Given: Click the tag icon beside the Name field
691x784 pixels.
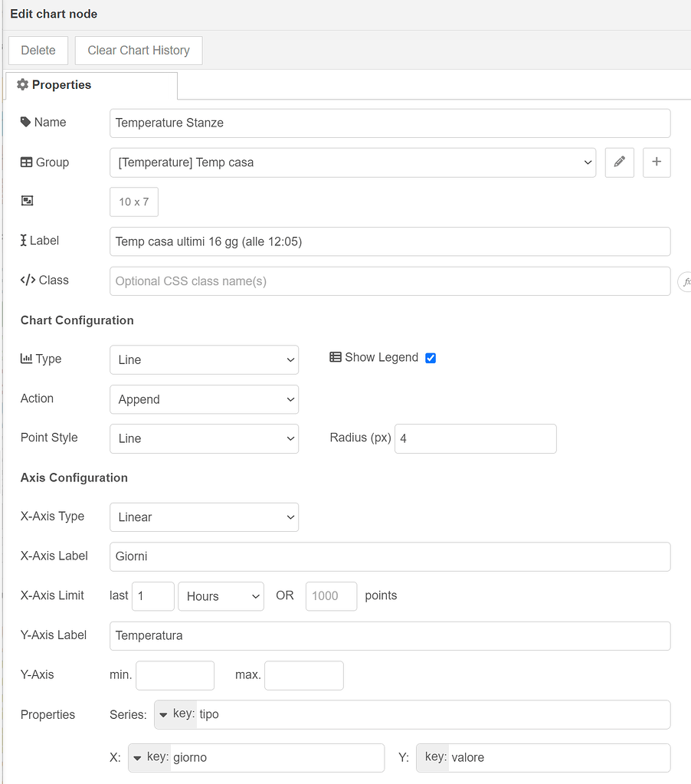Looking at the screenshot, I should point(25,122).
